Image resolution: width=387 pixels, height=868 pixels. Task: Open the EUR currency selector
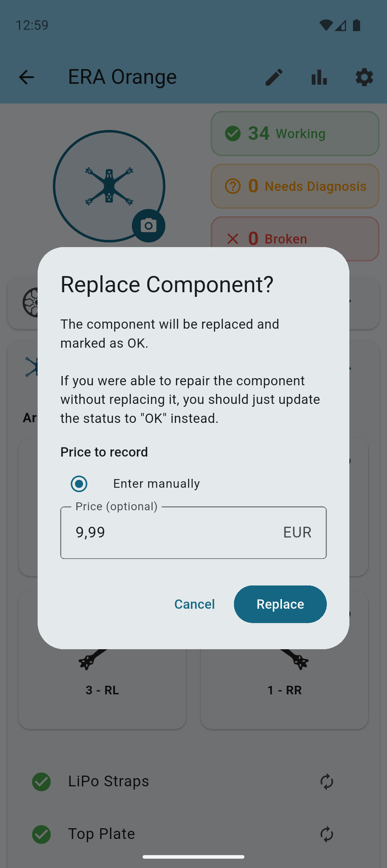coord(297,532)
